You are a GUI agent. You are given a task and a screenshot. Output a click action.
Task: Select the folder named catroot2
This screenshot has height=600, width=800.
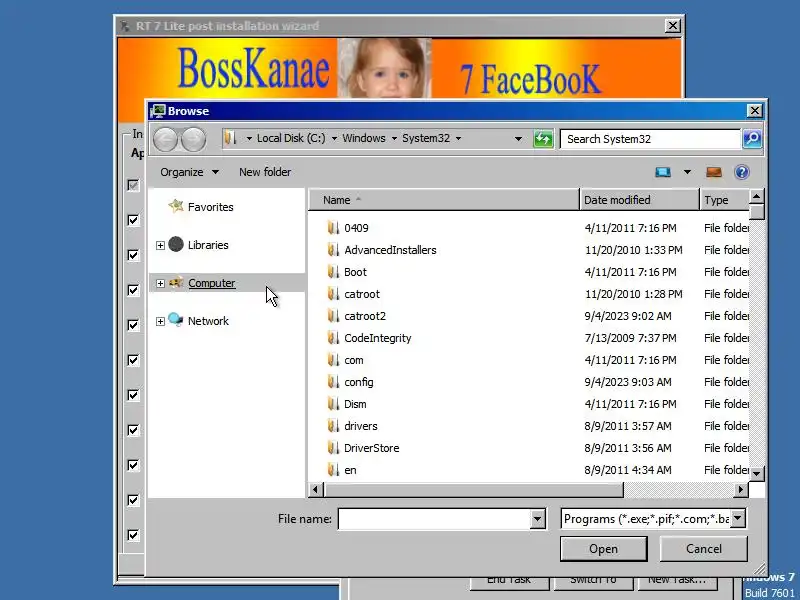[x=365, y=316]
